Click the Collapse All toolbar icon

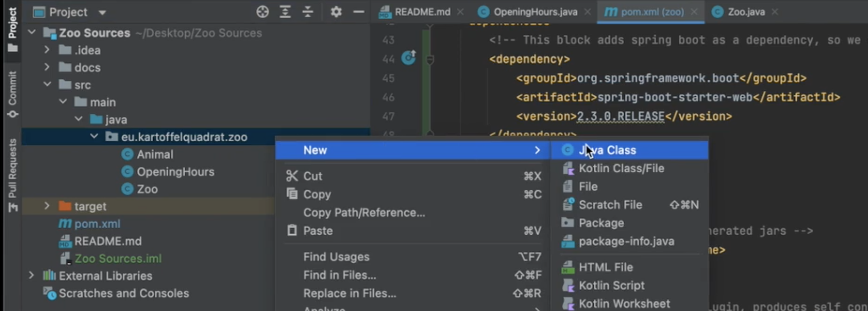(x=308, y=12)
